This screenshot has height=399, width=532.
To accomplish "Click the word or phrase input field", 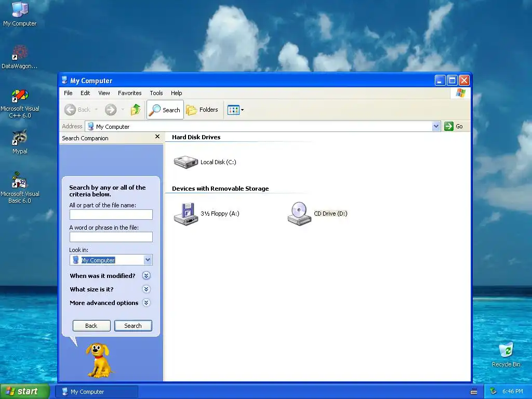I will coord(111,237).
